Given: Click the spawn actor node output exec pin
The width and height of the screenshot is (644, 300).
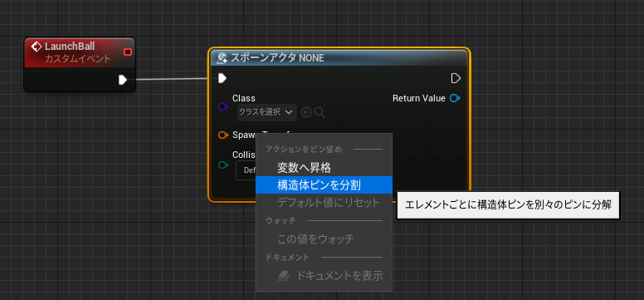Looking at the screenshot, I should tap(456, 78).
